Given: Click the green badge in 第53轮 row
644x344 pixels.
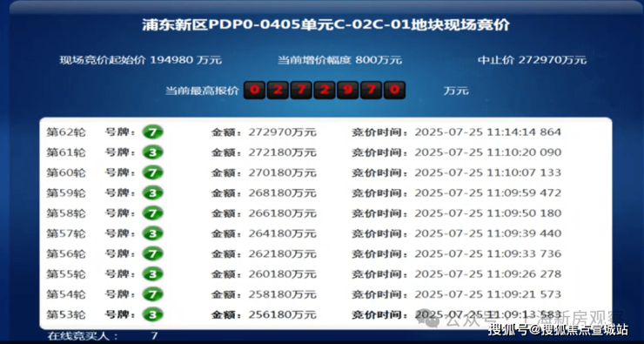Looking at the screenshot, I should 153,314.
